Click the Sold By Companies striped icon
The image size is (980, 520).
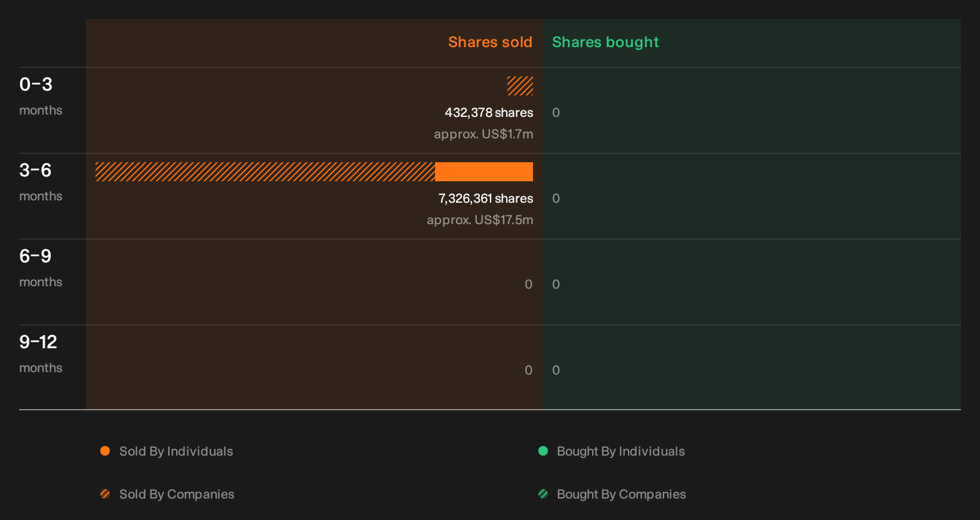105,494
